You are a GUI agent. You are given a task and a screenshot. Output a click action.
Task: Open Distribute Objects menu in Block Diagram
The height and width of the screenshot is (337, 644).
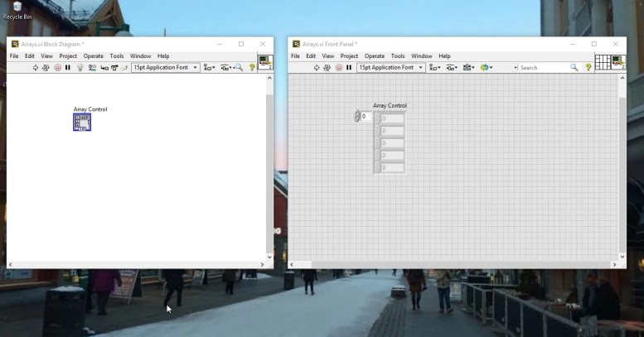point(226,68)
